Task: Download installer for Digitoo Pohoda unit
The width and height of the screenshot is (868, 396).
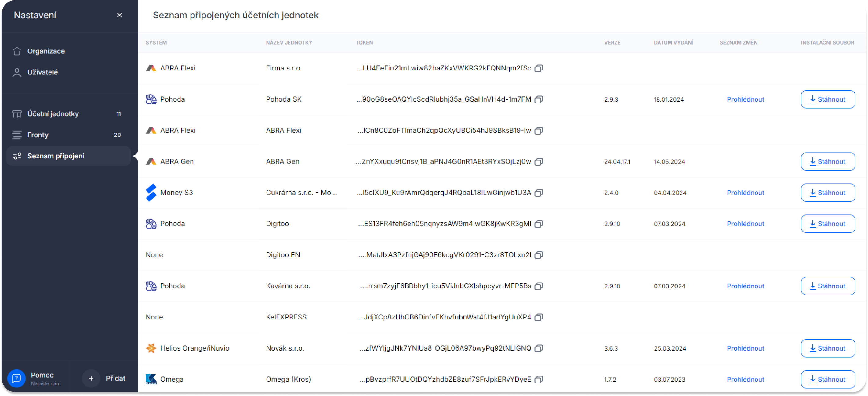Action: (828, 224)
